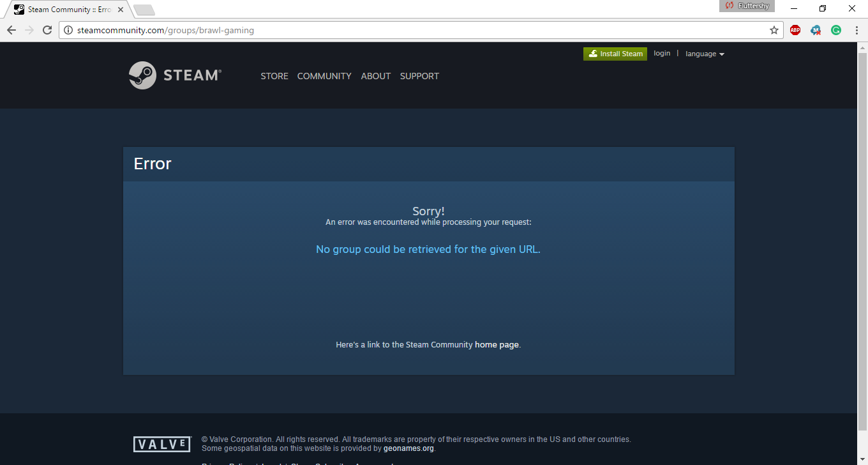Go to the ABOUT page
Screen dimensions: 868x465
(375, 76)
